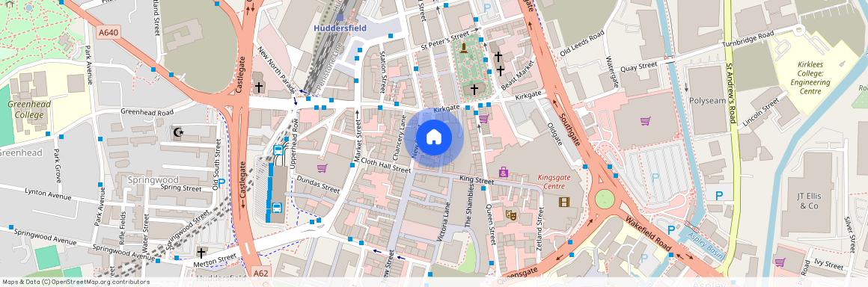Click the Quay Street label
This screenshot has height=287, width=868.
(x=638, y=67)
